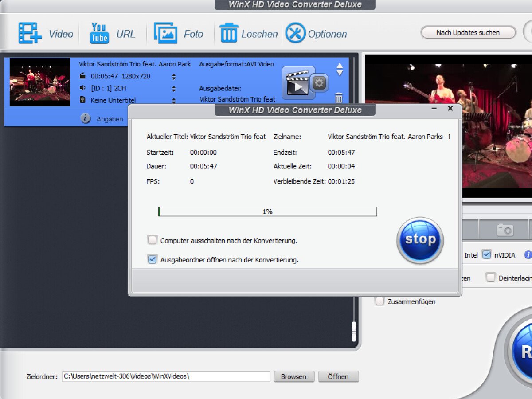Screen dimensions: 532x399
Task: Enable Computer ausschalten nach der Konvertierung
Action: click(x=152, y=239)
